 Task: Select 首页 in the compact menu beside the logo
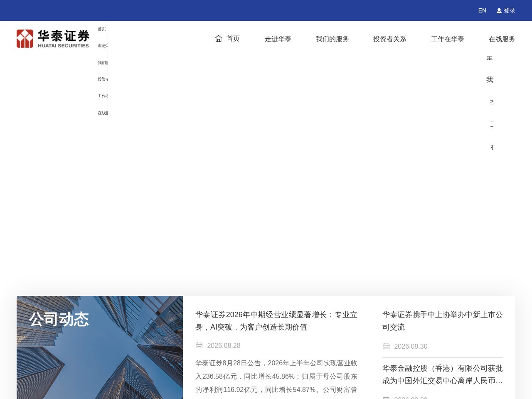click(x=102, y=29)
